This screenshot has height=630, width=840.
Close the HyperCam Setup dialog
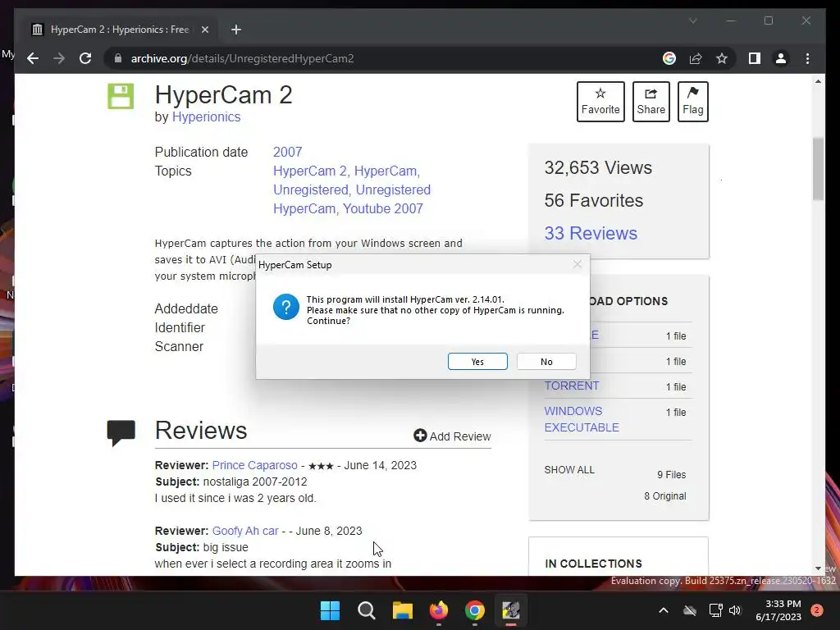point(577,265)
